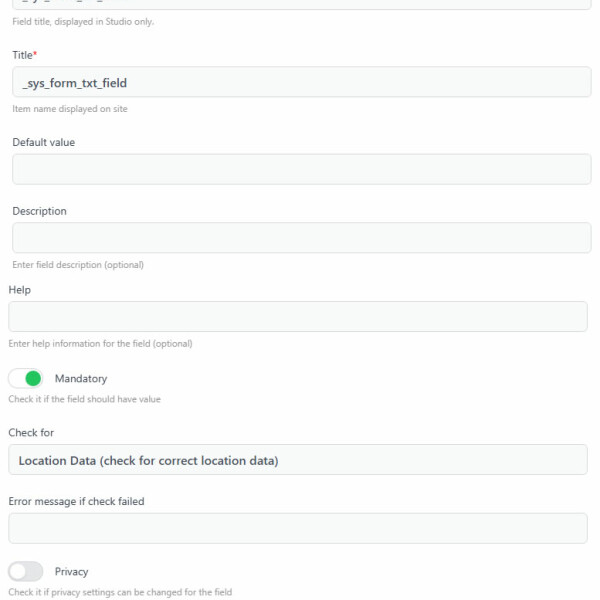
Task: Click the error message input field
Action: pyautogui.click(x=298, y=528)
